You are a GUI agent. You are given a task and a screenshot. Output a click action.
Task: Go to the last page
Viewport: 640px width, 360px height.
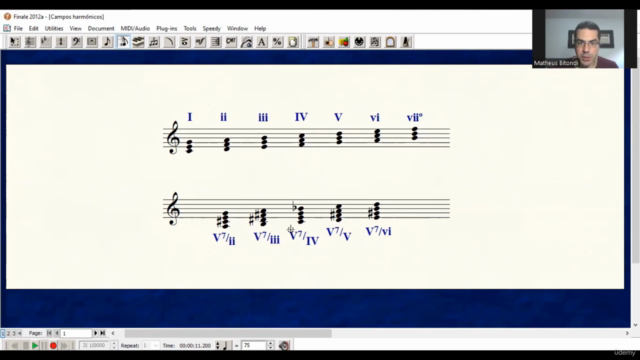click(103, 333)
